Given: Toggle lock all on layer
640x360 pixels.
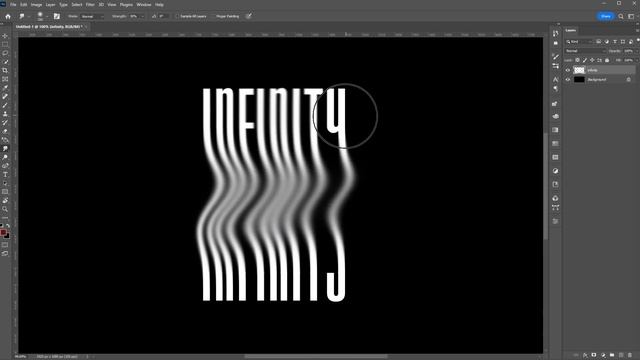Looking at the screenshot, I should (x=607, y=60).
